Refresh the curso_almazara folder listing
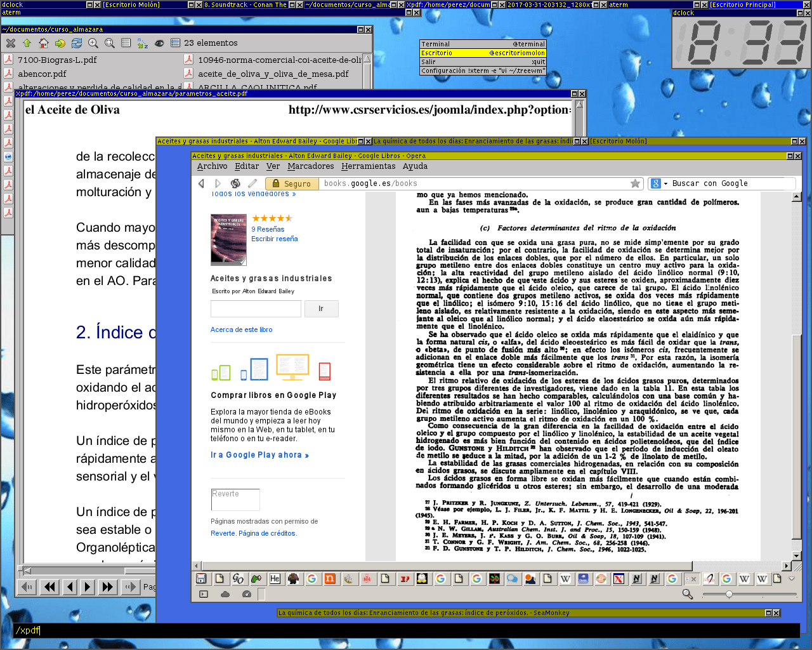 point(77,43)
